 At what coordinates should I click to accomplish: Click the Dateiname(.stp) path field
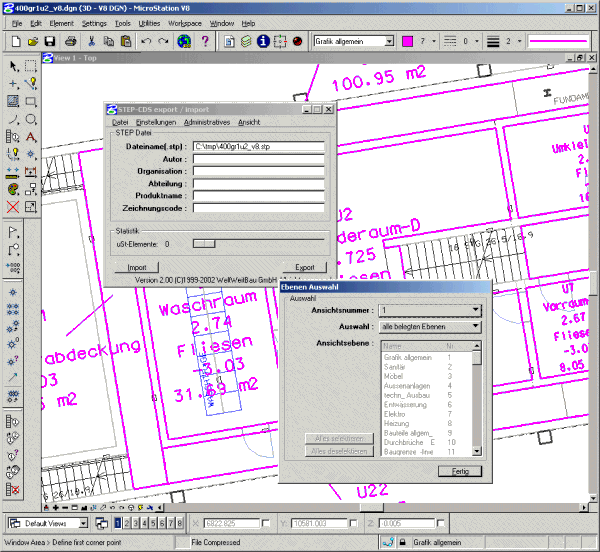tap(259, 146)
